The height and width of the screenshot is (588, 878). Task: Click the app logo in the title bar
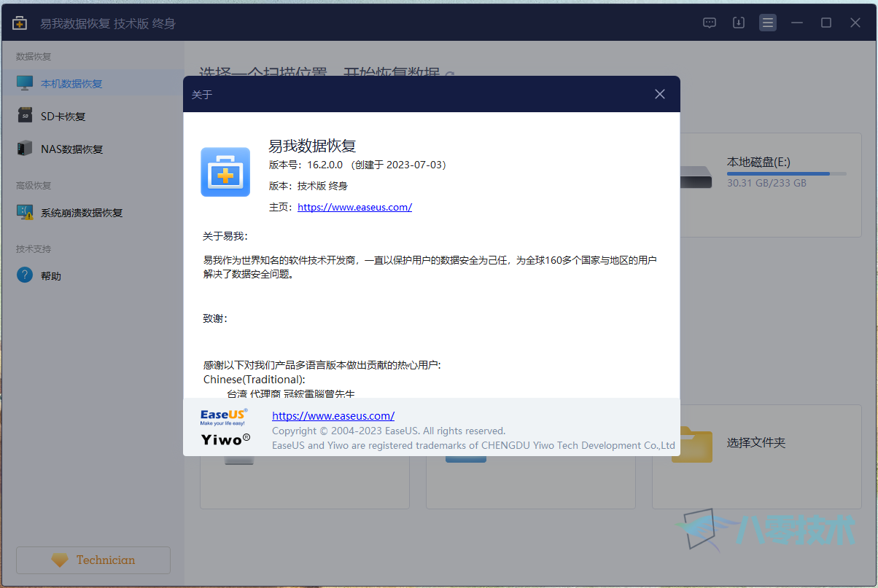pos(20,23)
